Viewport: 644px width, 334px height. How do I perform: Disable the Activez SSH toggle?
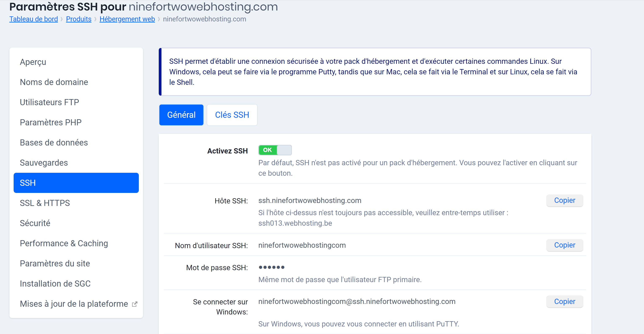(275, 150)
